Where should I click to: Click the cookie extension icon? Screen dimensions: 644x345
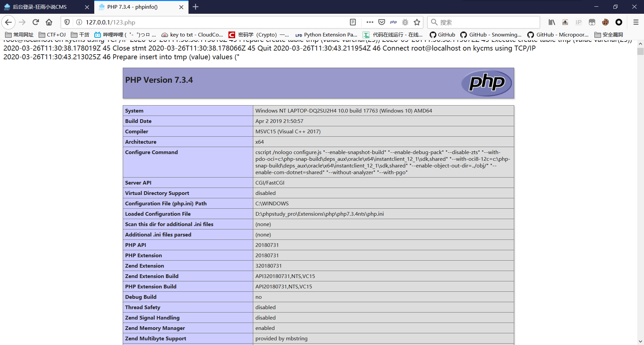click(x=605, y=22)
